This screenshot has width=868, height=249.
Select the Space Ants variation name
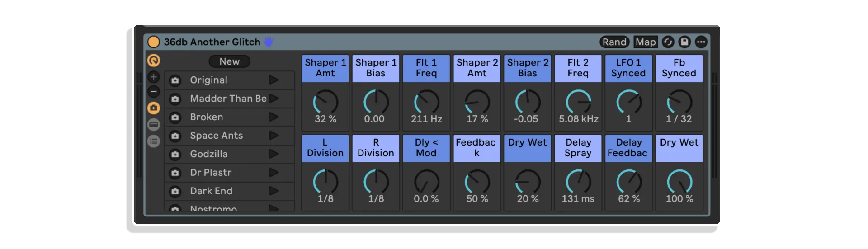pyautogui.click(x=217, y=136)
